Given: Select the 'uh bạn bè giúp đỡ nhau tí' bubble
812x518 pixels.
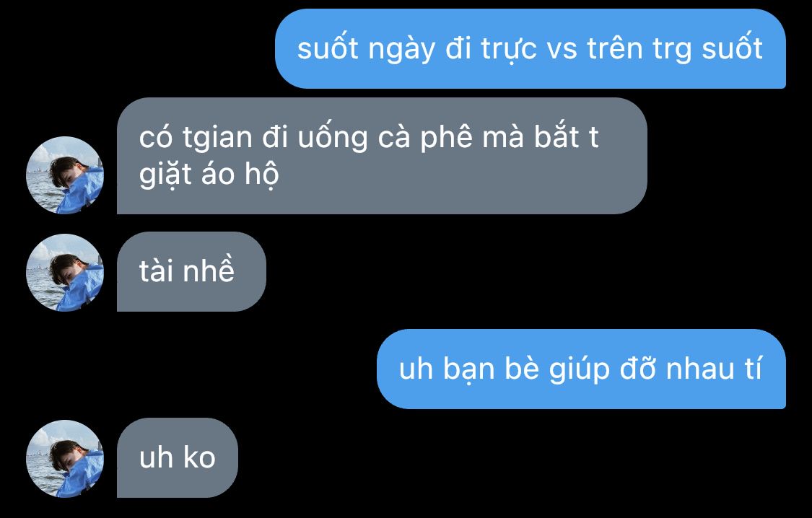Looking at the screenshot, I should [x=581, y=369].
